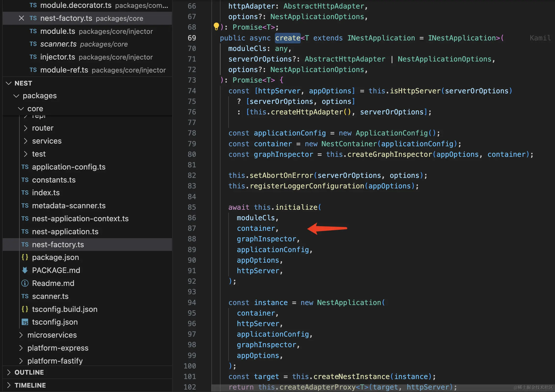Click the tsconfig.build.json braces icon
Viewport: 555px width, 392px height.
(25, 309)
